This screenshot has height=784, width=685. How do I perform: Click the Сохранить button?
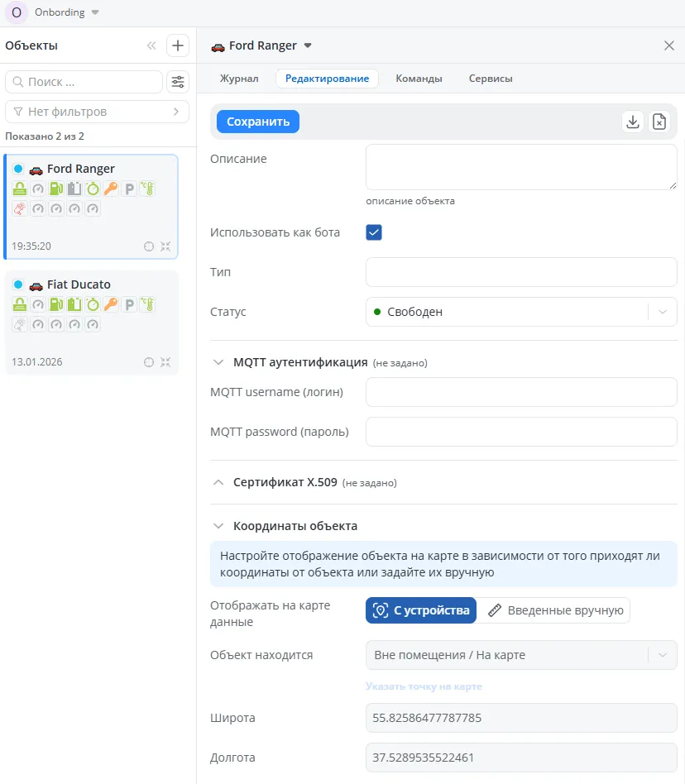click(x=258, y=122)
